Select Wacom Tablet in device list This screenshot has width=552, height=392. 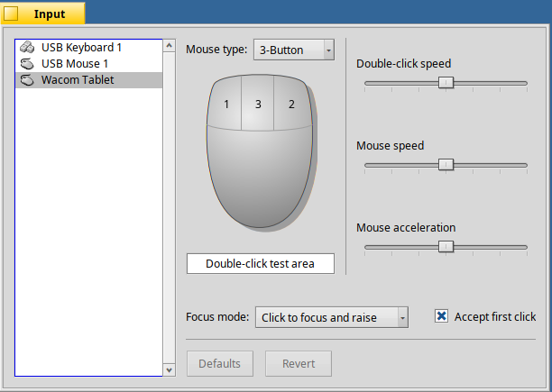88,80
